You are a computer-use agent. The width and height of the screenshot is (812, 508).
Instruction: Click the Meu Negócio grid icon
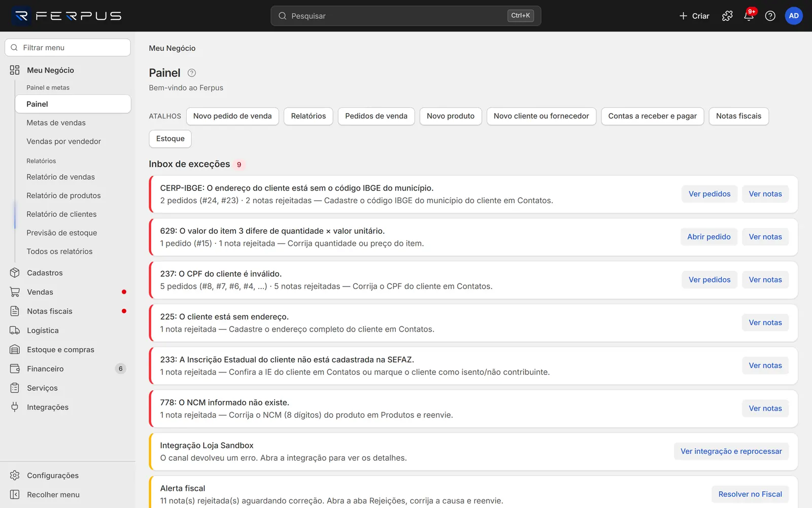(x=15, y=70)
